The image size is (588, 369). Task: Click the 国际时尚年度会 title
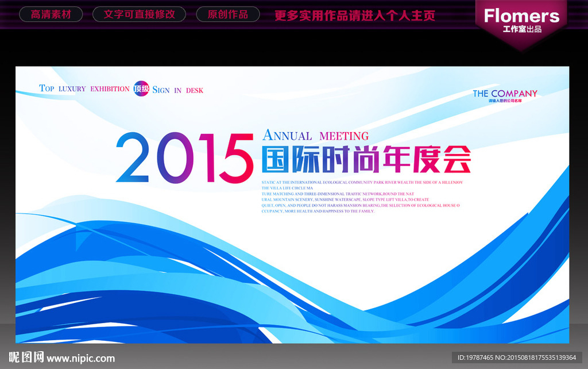point(366,159)
